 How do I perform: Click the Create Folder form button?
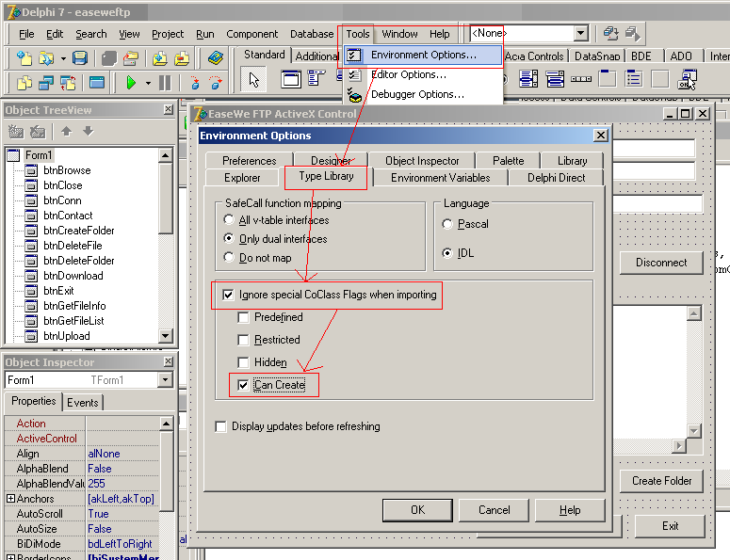pyautogui.click(x=661, y=481)
